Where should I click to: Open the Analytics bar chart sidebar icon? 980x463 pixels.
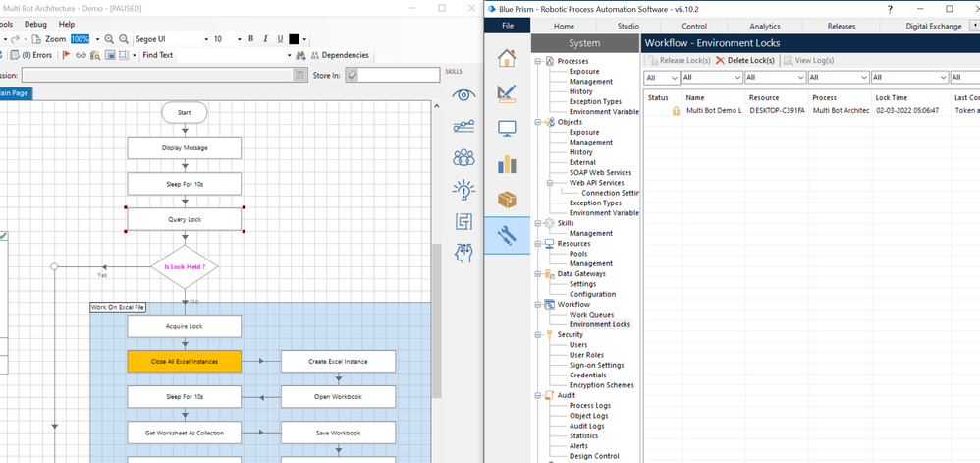tap(507, 164)
